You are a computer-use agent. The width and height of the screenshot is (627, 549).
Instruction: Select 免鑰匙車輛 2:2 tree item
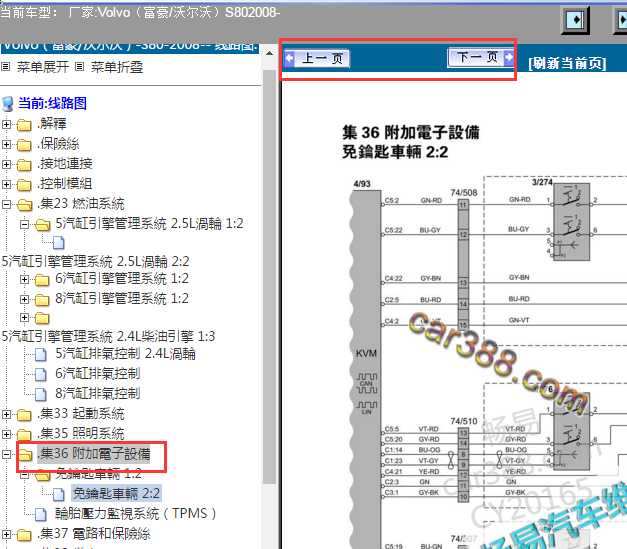pyautogui.click(x=116, y=493)
